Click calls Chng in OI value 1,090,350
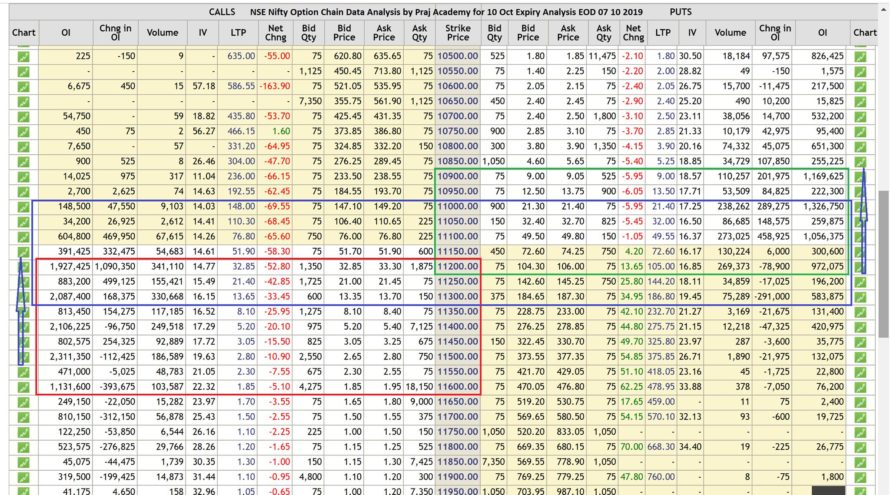Screen dimensions: 890x495 115,267
